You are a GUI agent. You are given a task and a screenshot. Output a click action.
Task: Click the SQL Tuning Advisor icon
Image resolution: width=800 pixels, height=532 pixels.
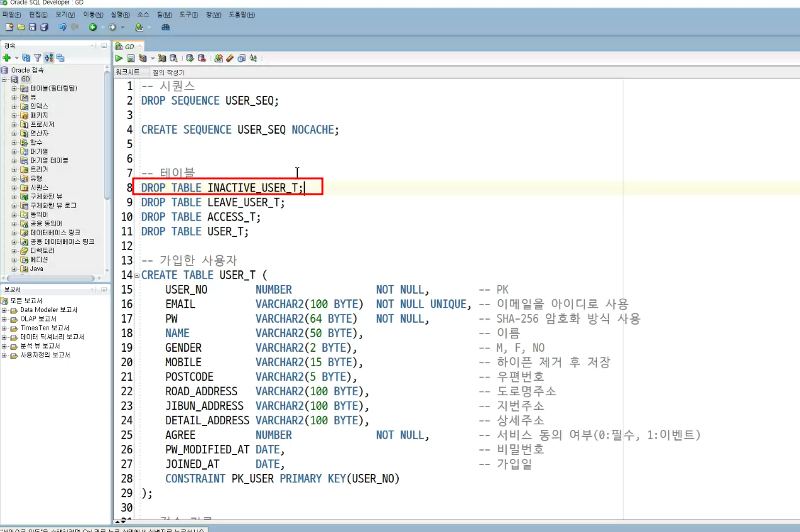(174, 58)
